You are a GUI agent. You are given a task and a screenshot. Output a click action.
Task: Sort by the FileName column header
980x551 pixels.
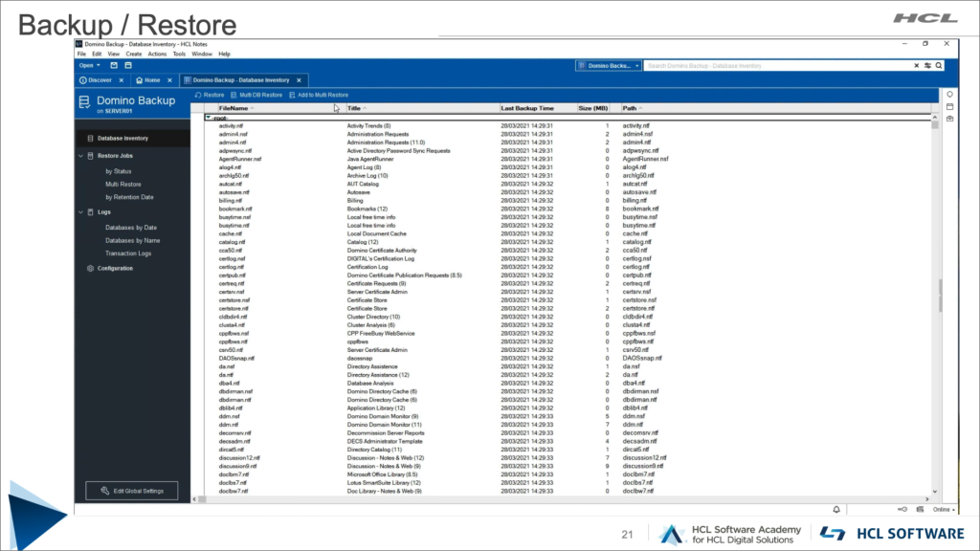[234, 108]
